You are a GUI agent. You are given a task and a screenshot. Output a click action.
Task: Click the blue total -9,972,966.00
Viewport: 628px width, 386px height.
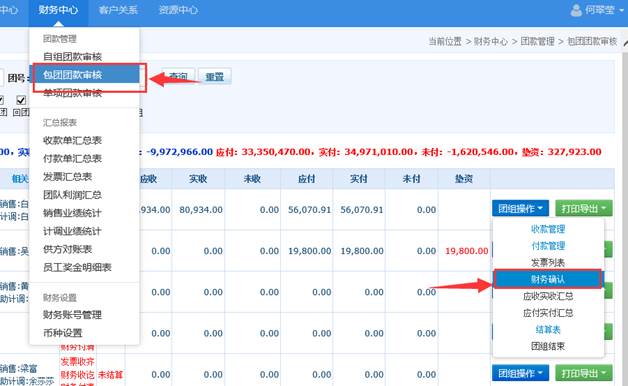179,152
